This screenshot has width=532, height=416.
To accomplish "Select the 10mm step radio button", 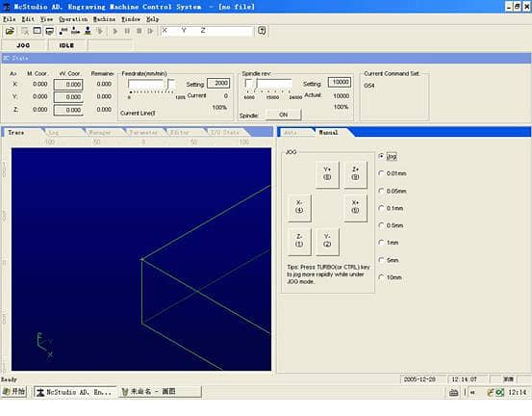I will pyautogui.click(x=381, y=277).
